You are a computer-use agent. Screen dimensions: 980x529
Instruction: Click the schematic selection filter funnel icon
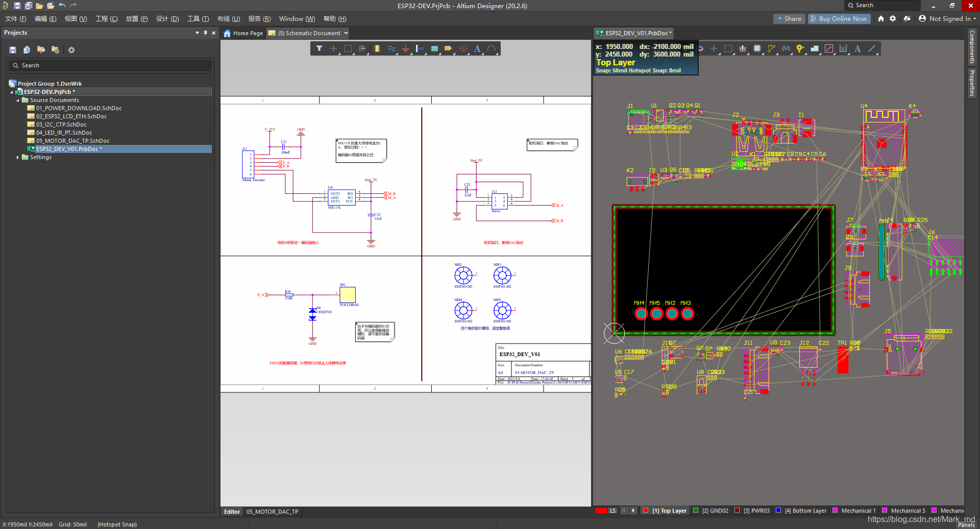(319, 49)
